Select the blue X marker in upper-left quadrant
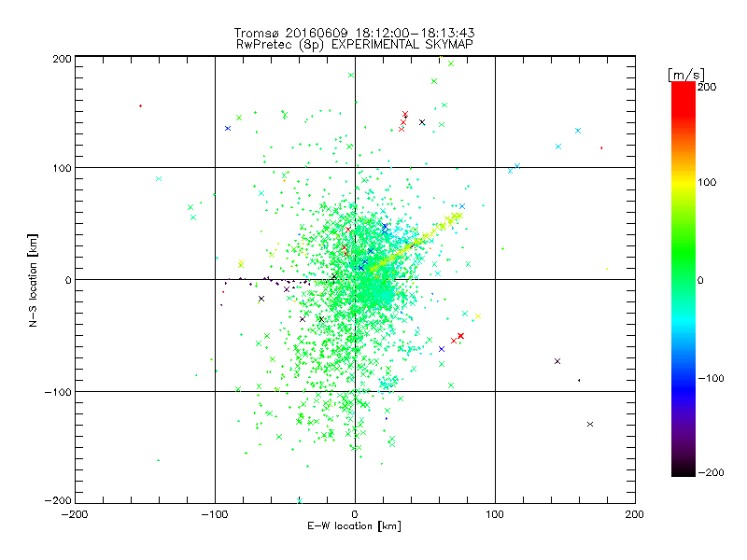The height and width of the screenshot is (560, 747). (228, 129)
